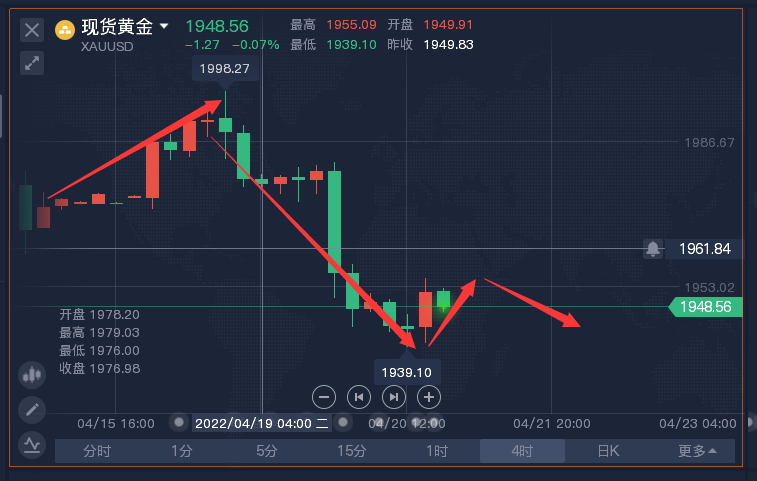Select the pencil drawing tool
The width and height of the screenshot is (757, 481).
(32, 410)
